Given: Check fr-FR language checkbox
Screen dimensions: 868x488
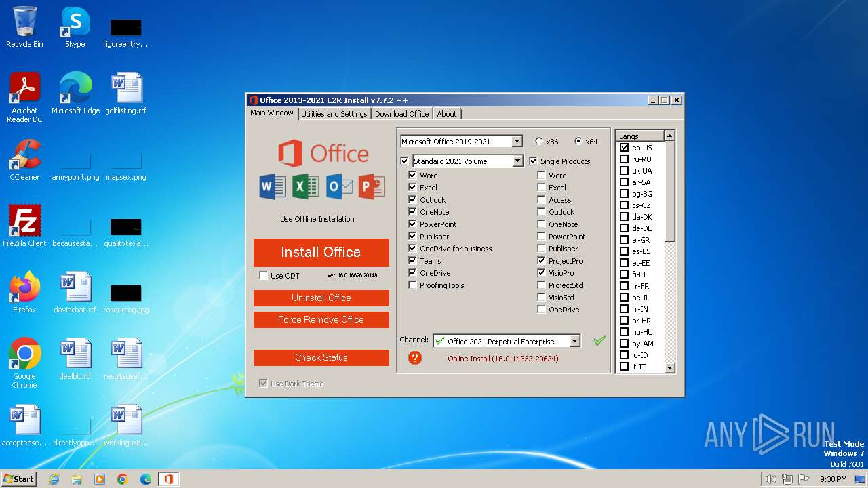Looking at the screenshot, I should [624, 286].
